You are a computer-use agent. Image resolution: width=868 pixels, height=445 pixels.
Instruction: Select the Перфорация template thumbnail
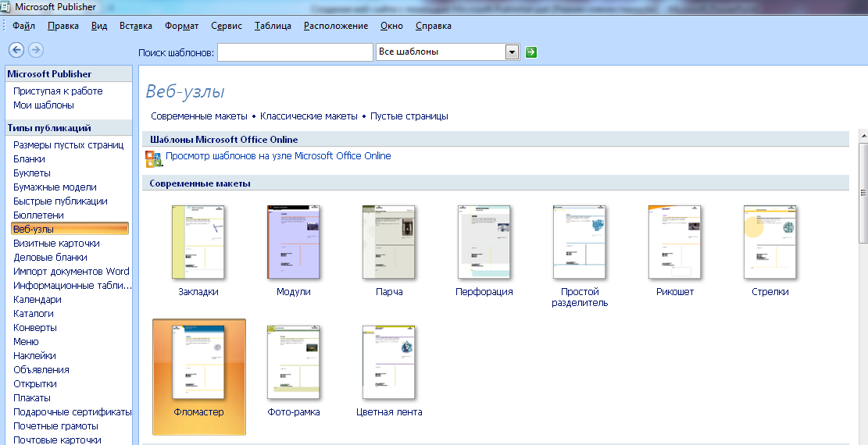484,243
